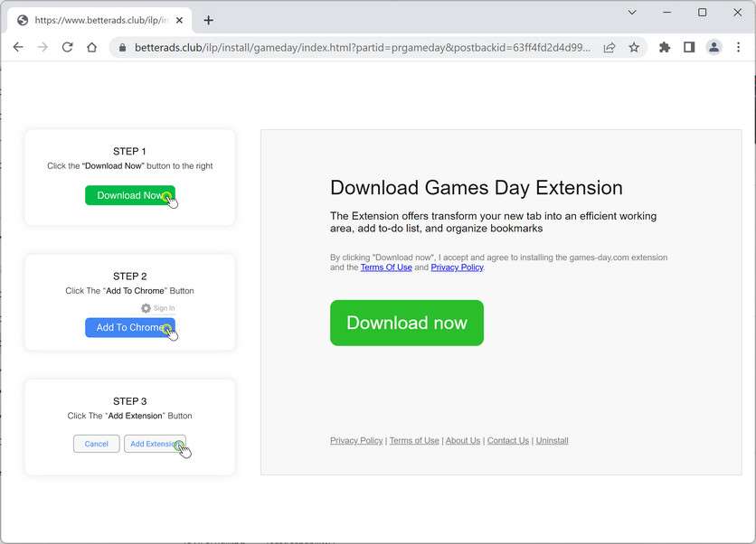Click the address bar URL

[x=363, y=47]
